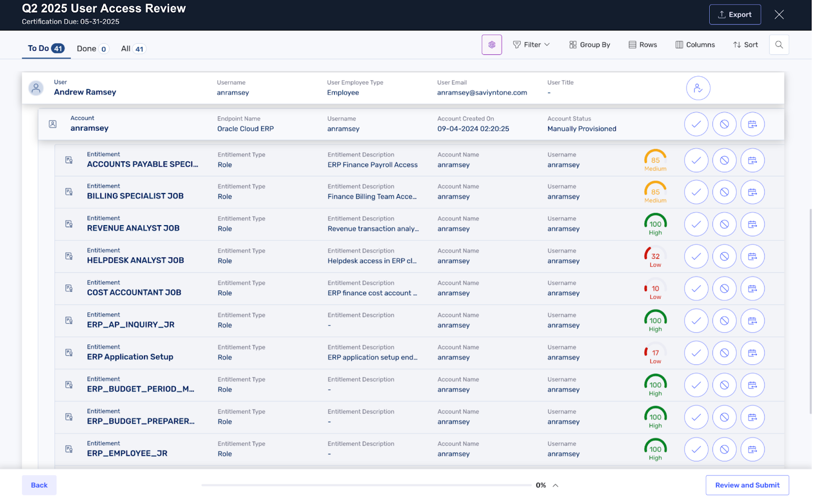Approve the ACCOUNTS PAYABLE SPECIALIST entitlement
Viewport: 813px width, 504px height.
point(696,160)
